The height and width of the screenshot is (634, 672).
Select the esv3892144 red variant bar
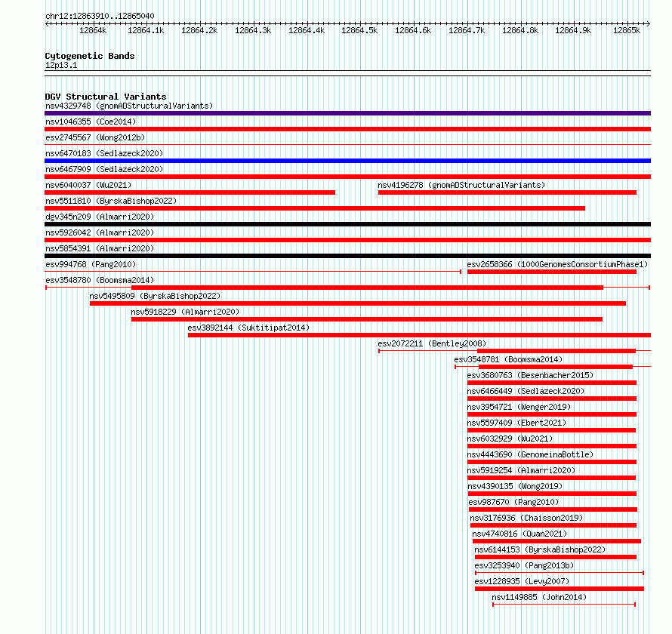[419, 335]
